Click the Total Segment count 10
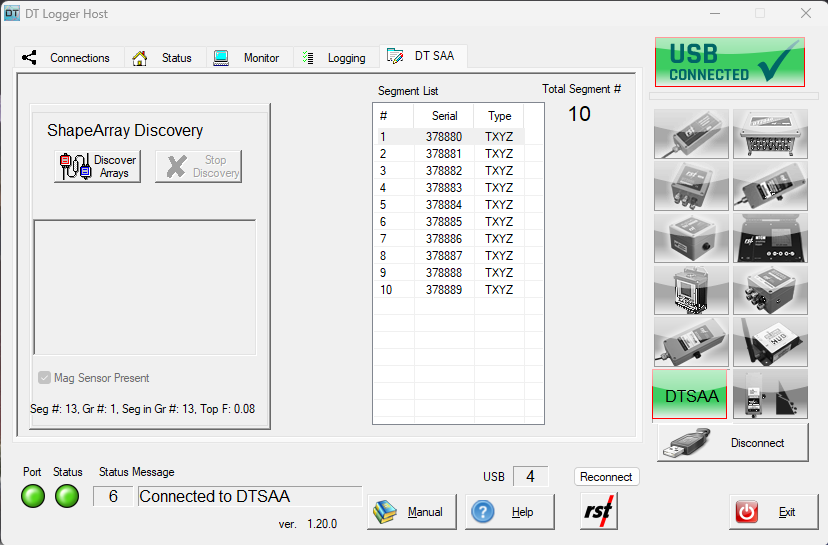The image size is (828, 545). tap(579, 114)
